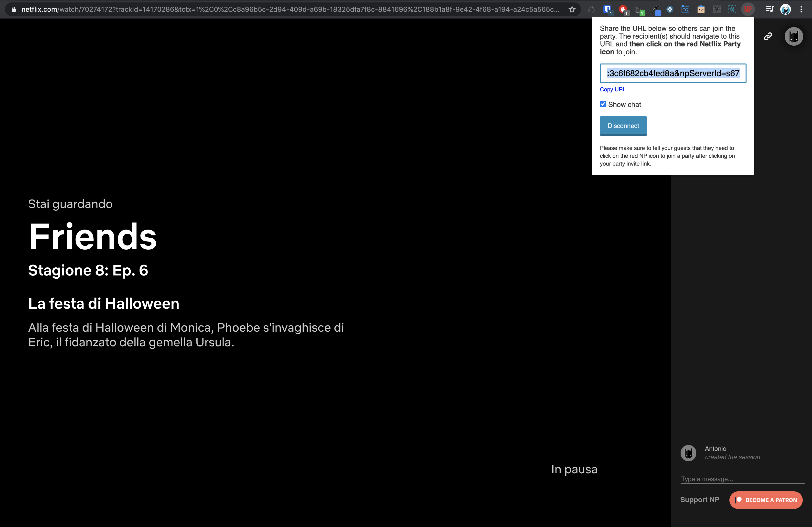Open Chrome's three-dot menu

(x=801, y=10)
